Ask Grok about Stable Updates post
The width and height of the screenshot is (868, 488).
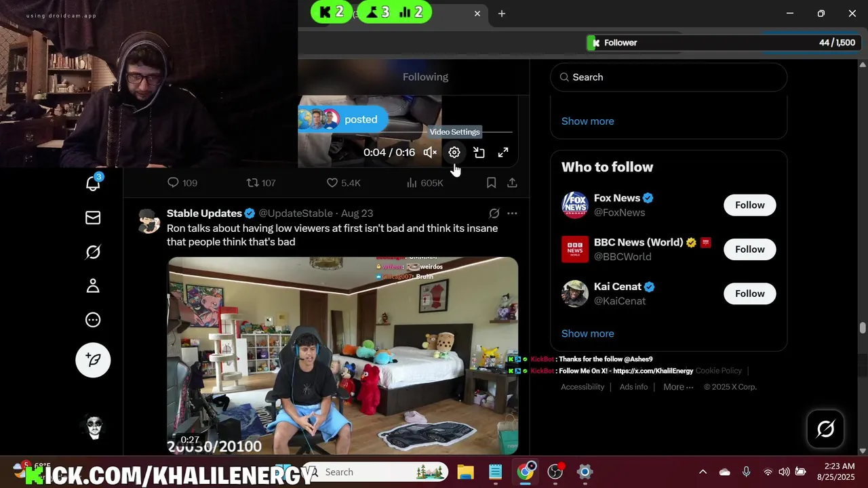coord(494,213)
